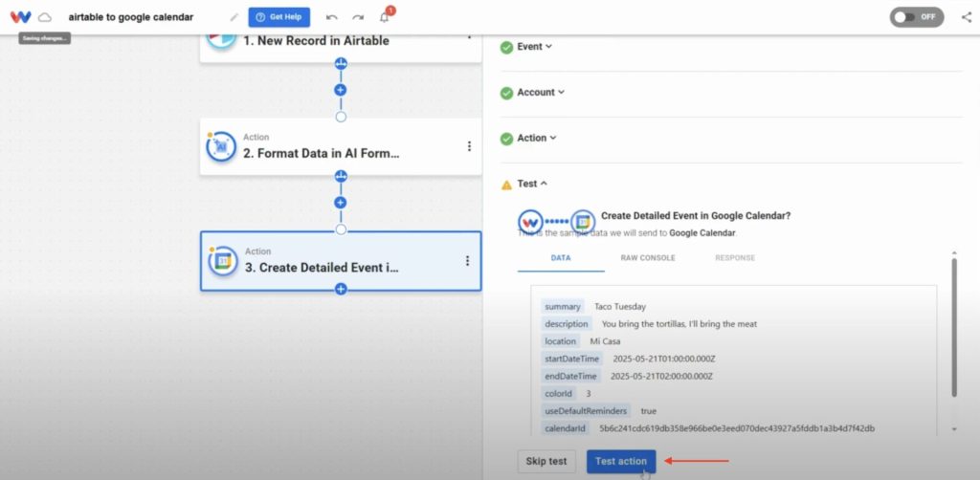Viewport: 980px width, 480px height.
Task: Toggle the workflow ON/OFF switch
Action: click(917, 17)
